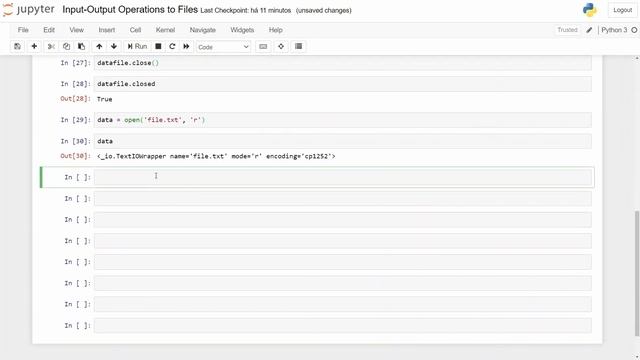Image resolution: width=640 pixels, height=360 pixels.
Task: Restart kernel and rerun all icon
Action: (x=186, y=47)
